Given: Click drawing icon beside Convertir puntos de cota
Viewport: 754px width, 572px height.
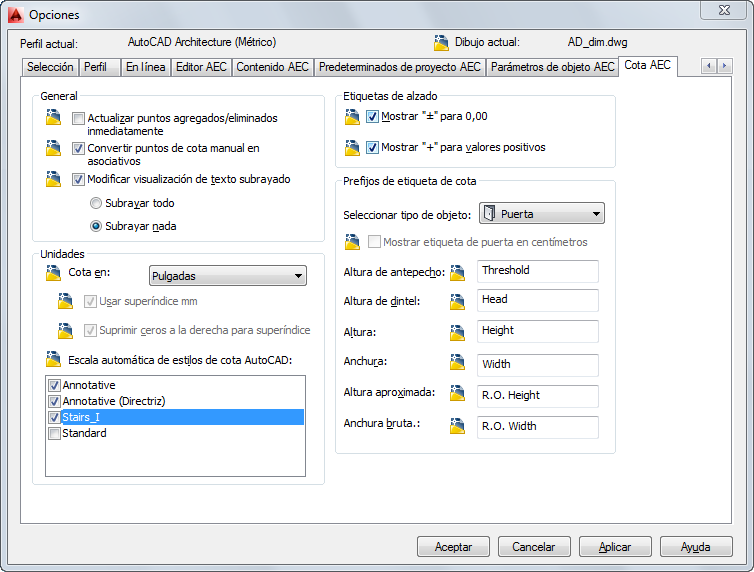Looking at the screenshot, I should click(53, 148).
